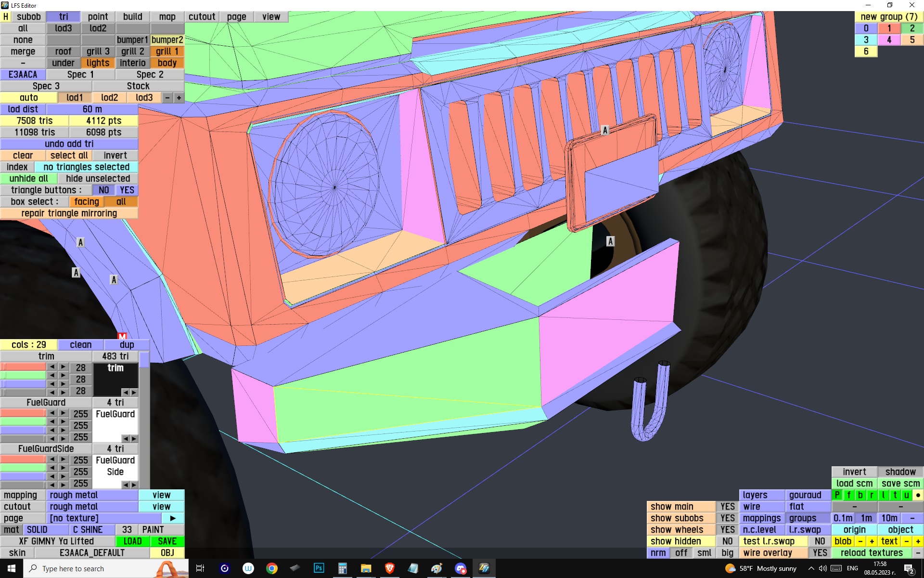Viewport: 924px width, 578px height.
Task: Click the material list scrollbar thumb
Action: (144, 360)
